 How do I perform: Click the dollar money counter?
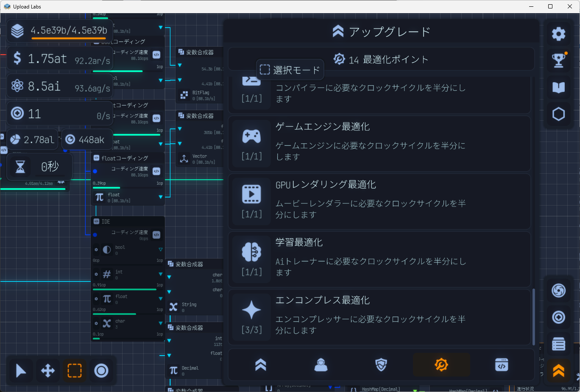click(59, 58)
